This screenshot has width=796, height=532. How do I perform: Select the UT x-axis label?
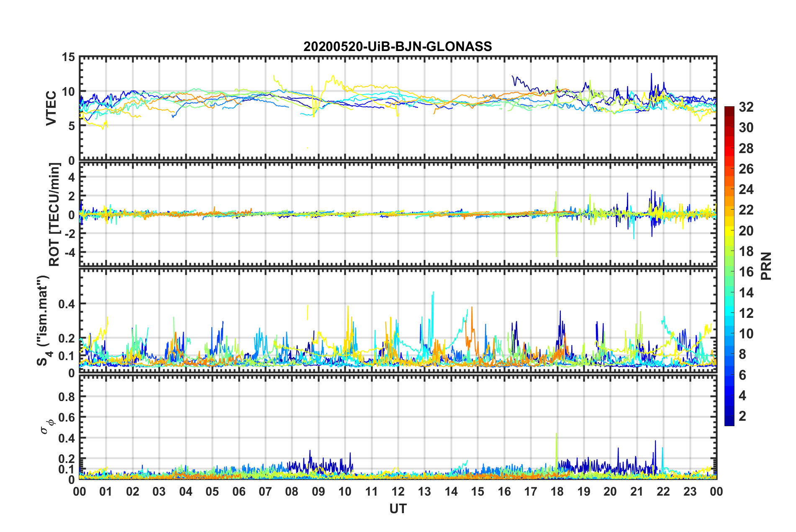point(398,509)
